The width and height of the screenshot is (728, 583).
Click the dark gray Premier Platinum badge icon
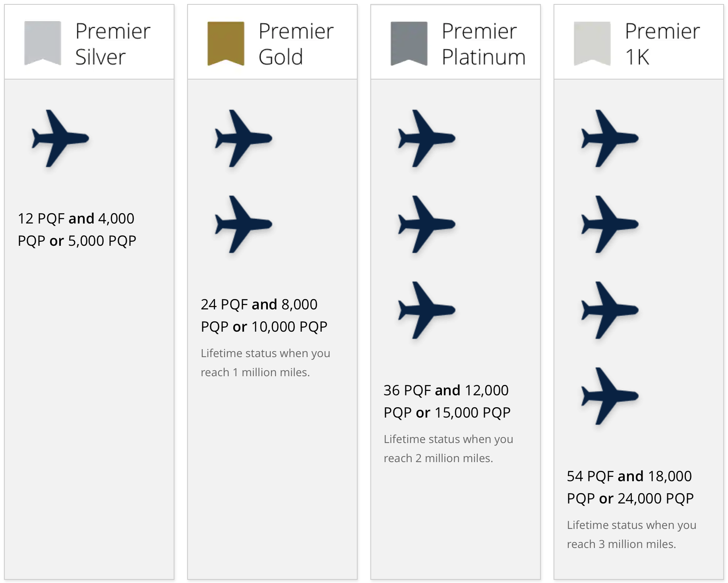pyautogui.click(x=409, y=43)
